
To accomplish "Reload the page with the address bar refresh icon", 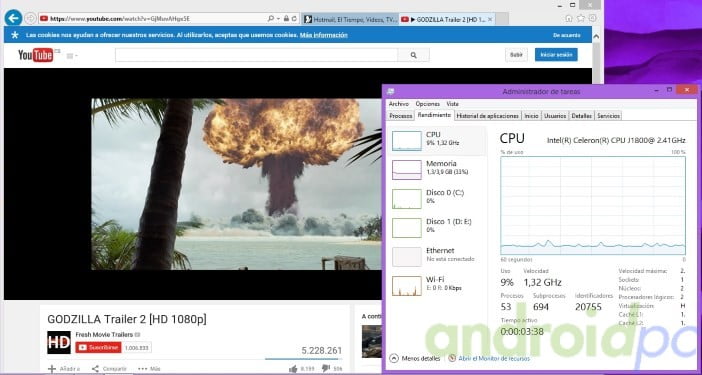I will (x=294, y=19).
